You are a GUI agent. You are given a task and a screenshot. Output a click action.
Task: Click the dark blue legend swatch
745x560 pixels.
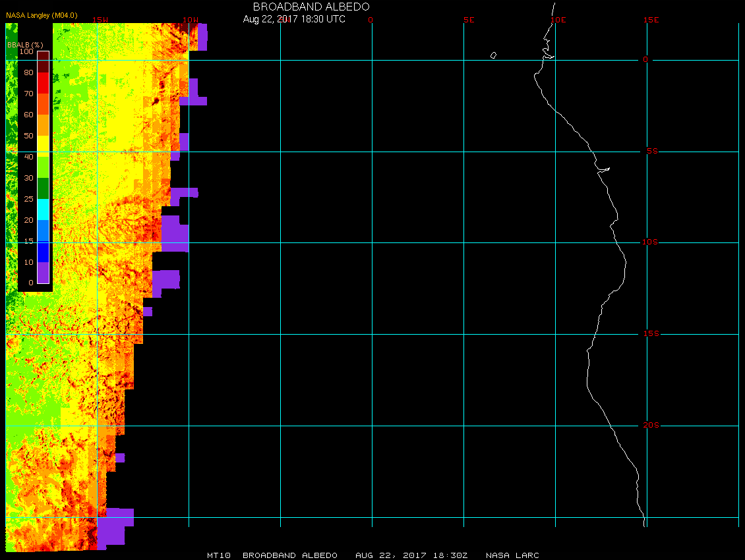(43, 252)
